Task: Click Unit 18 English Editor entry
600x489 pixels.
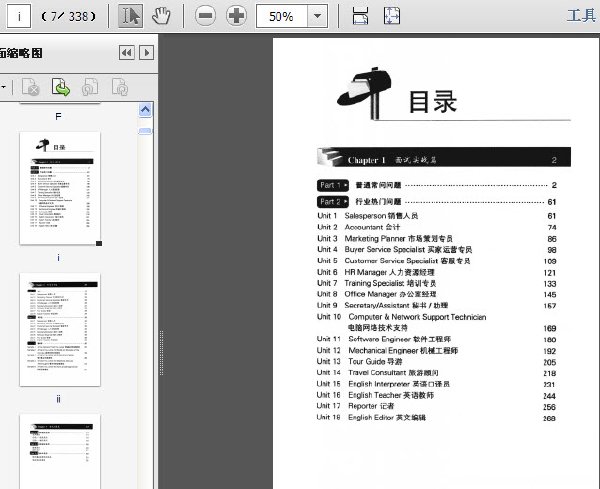Action: (437, 417)
